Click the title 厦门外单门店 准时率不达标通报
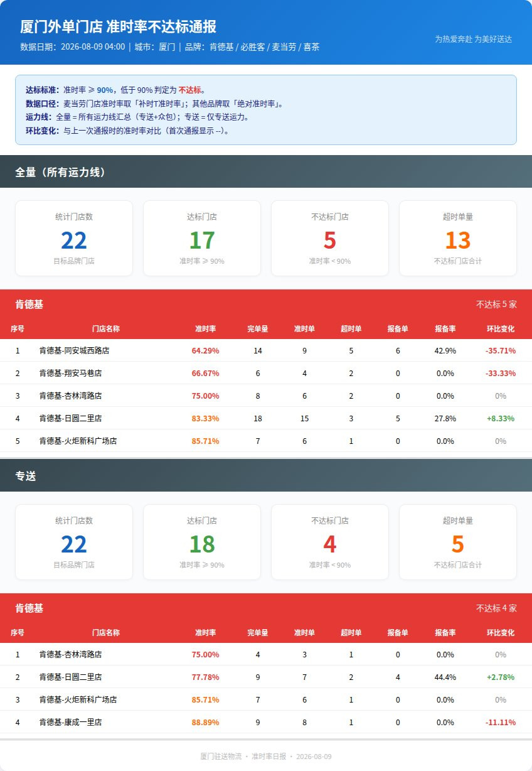 [118, 27]
